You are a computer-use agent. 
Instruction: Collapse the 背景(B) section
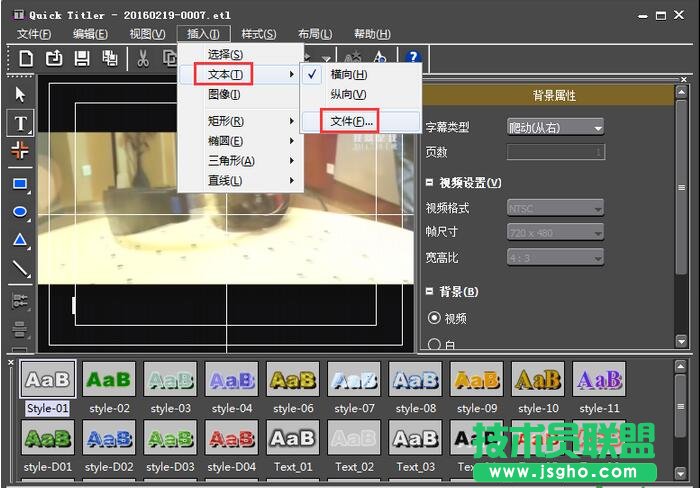click(x=431, y=292)
